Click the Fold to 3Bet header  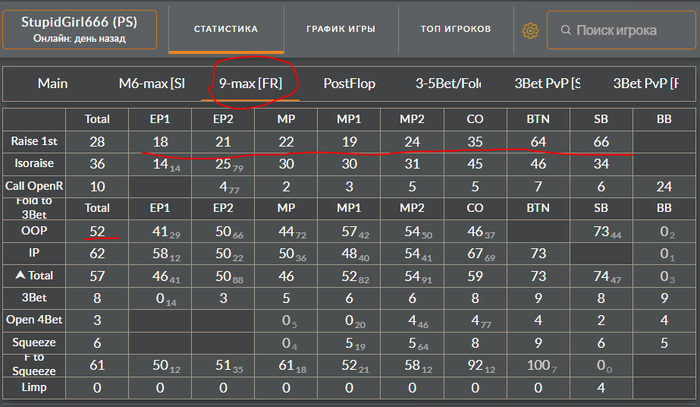34,208
